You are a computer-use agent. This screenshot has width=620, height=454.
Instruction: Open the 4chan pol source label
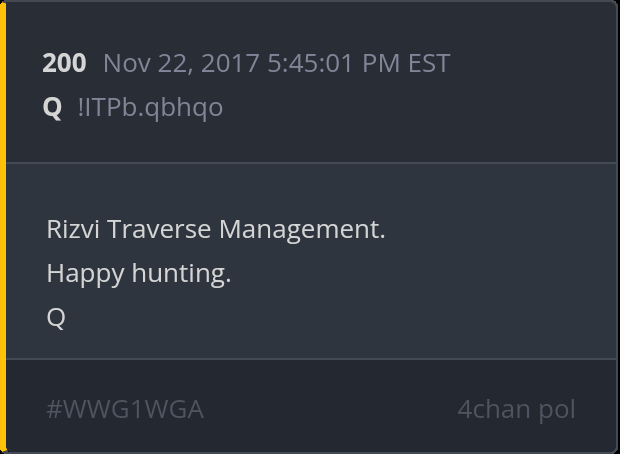[x=516, y=410]
